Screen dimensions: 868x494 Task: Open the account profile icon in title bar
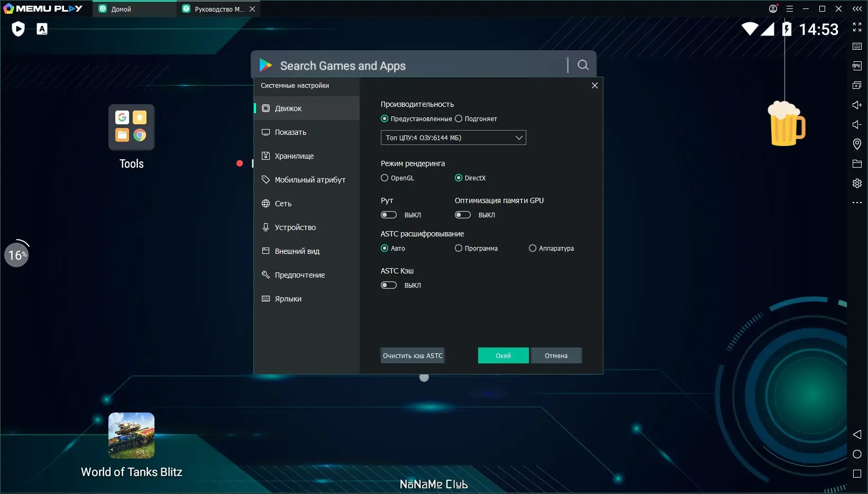click(x=773, y=8)
